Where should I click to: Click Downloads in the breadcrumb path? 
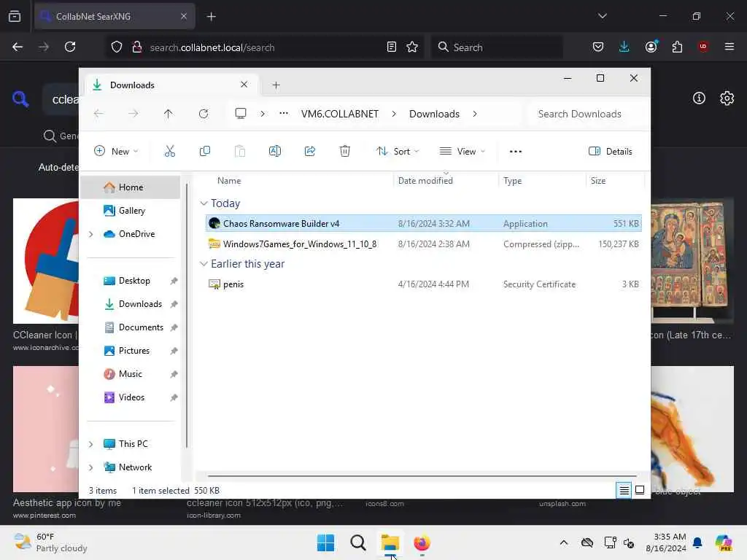(434, 114)
